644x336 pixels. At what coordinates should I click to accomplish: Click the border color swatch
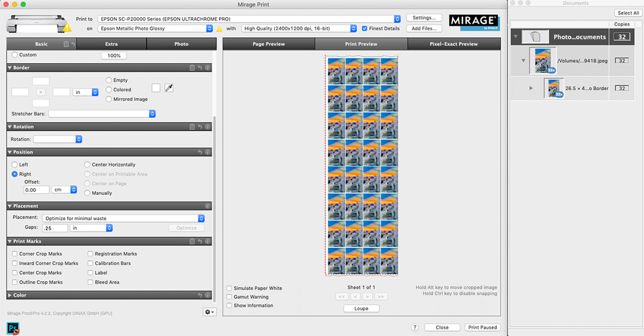[156, 88]
